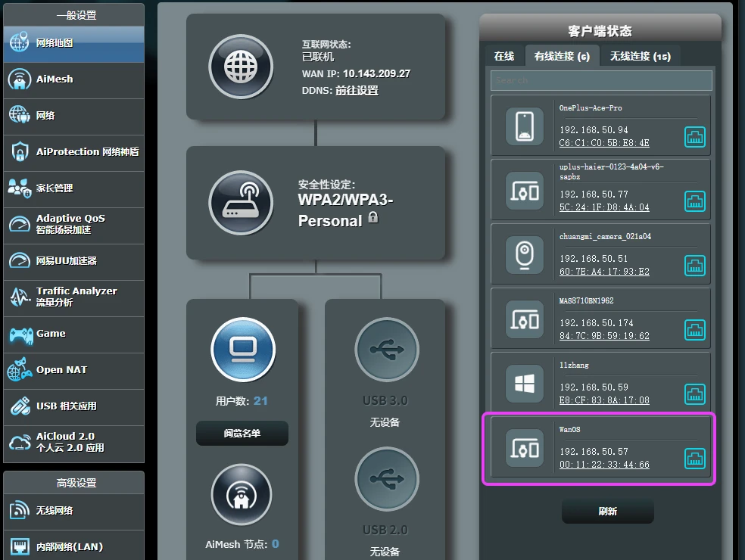Click the Open NAT icon

point(20,370)
